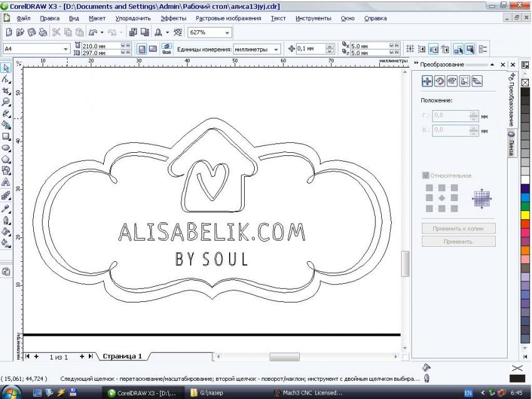Set page to landscape orientation

[153, 49]
